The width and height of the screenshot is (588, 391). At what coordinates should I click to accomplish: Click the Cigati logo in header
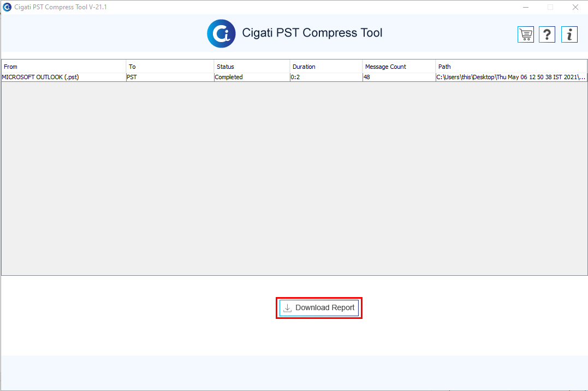click(221, 33)
